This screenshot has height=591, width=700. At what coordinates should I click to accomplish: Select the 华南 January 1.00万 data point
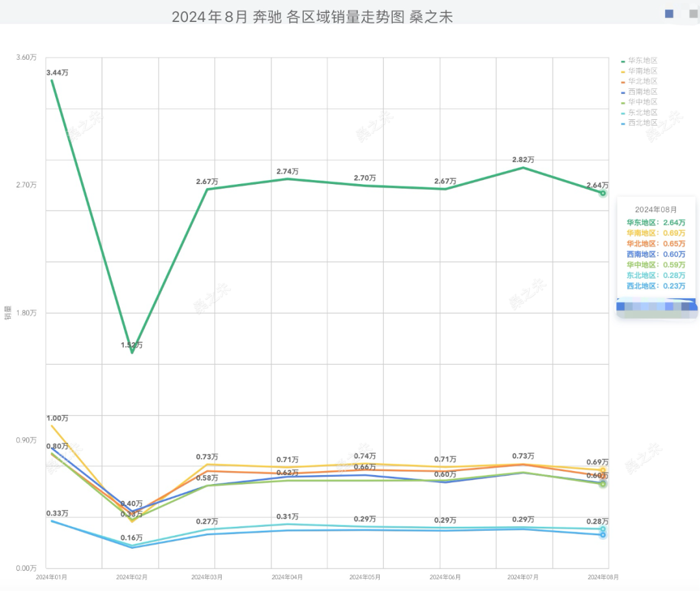51,426
